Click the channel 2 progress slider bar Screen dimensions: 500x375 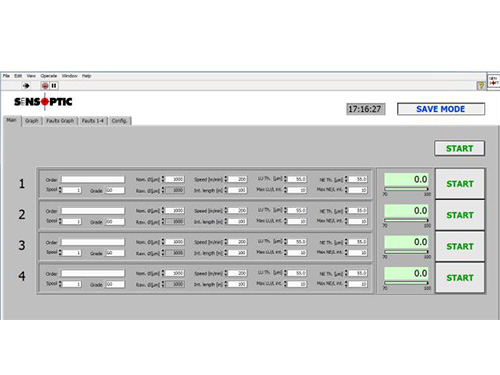point(406,220)
